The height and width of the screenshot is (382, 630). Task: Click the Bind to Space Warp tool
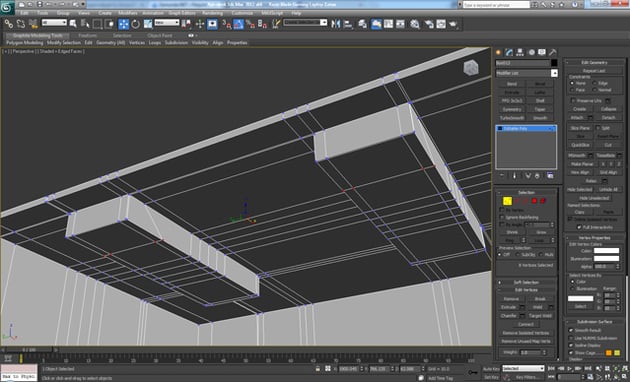pyautogui.click(x=33, y=24)
